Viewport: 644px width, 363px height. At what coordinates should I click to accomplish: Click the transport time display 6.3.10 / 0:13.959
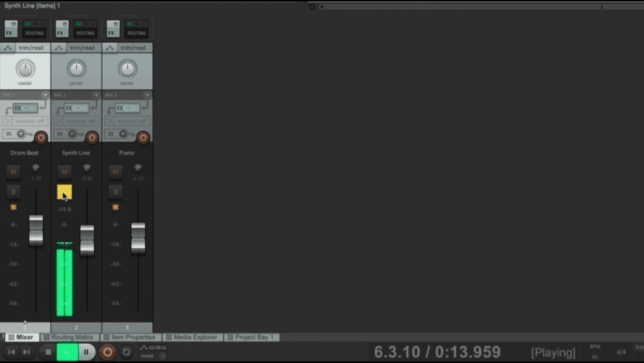coord(437,353)
